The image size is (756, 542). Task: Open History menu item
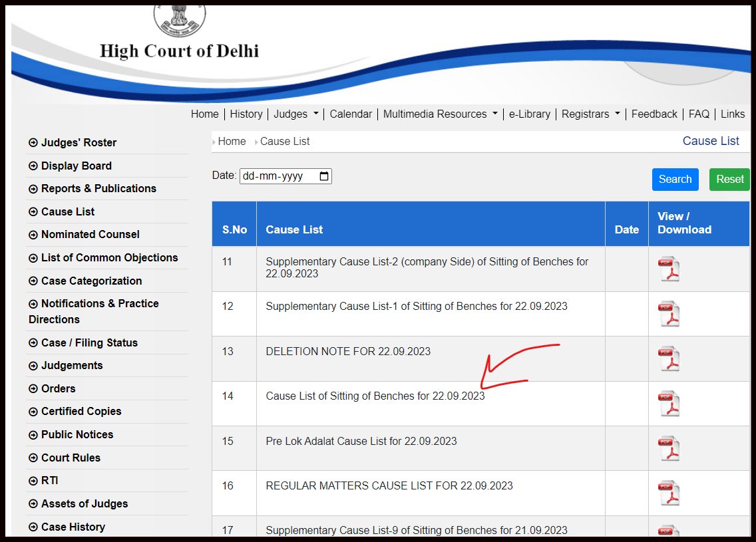[x=246, y=114]
